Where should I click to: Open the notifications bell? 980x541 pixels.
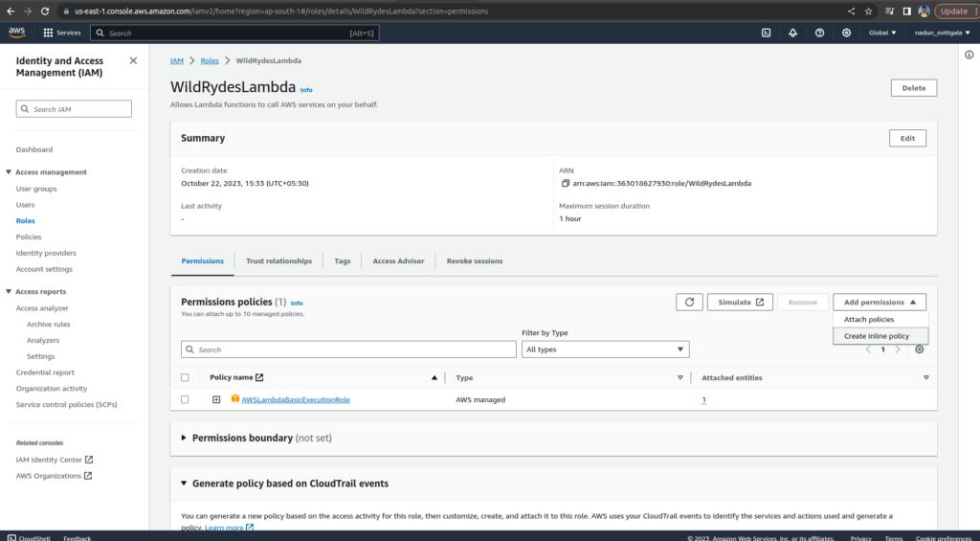[792, 33]
